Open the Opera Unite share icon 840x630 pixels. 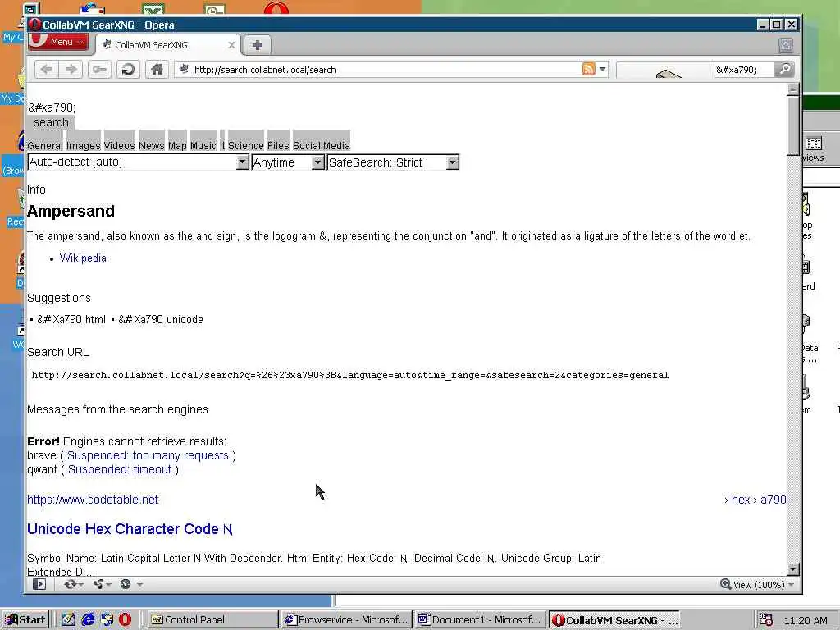pos(98,584)
